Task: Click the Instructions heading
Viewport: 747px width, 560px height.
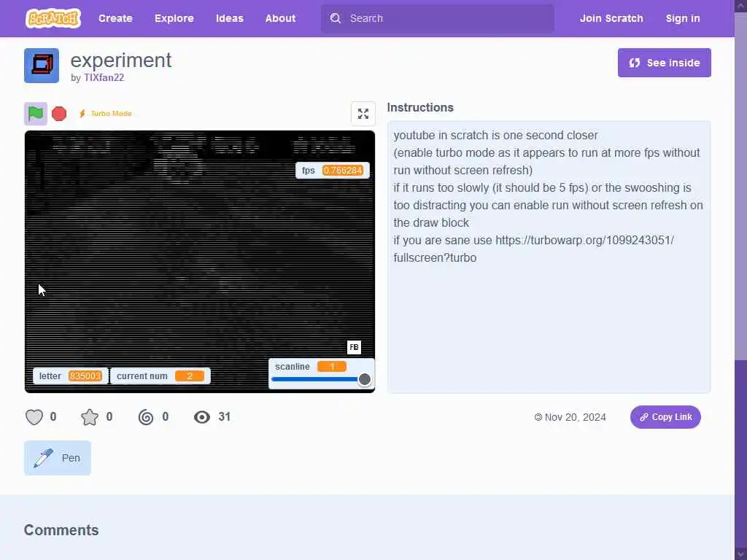Action: (419, 108)
